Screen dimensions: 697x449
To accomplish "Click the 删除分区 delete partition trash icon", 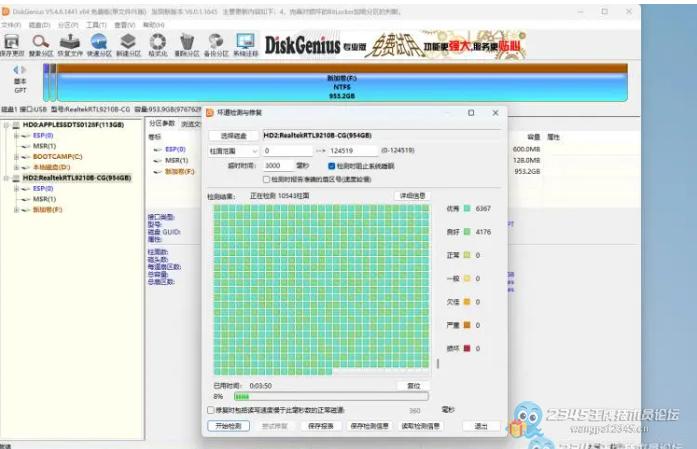I will (187, 42).
